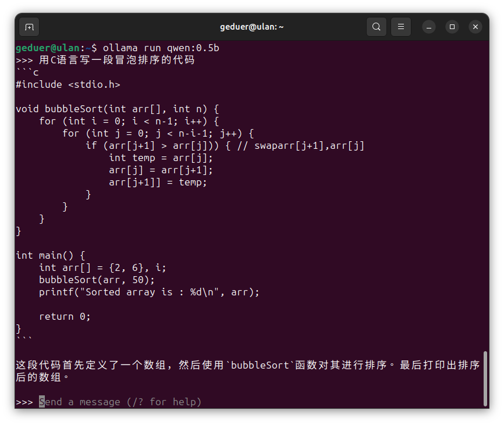Viewport: 504px width, 425px height.
Task: Click the Chinese explanation paragraph mentioning `bubbleSort`
Action: tap(248, 371)
